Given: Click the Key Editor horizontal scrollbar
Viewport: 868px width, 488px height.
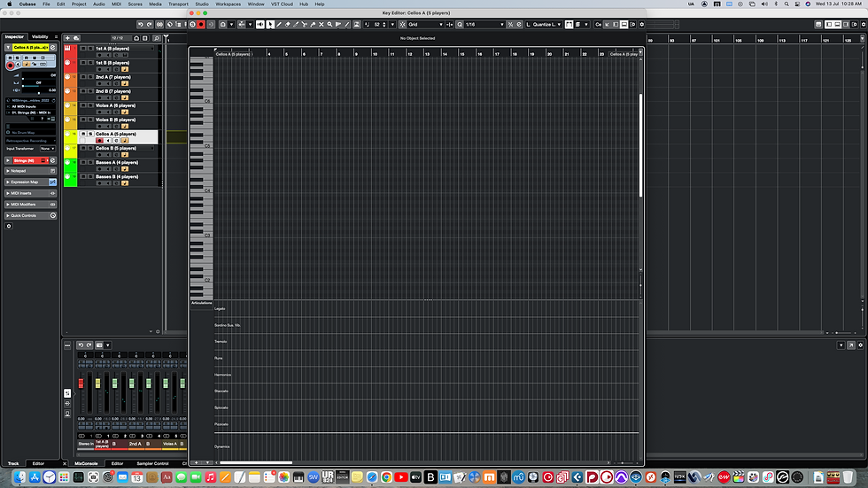Looking at the screenshot, I should point(256,462).
